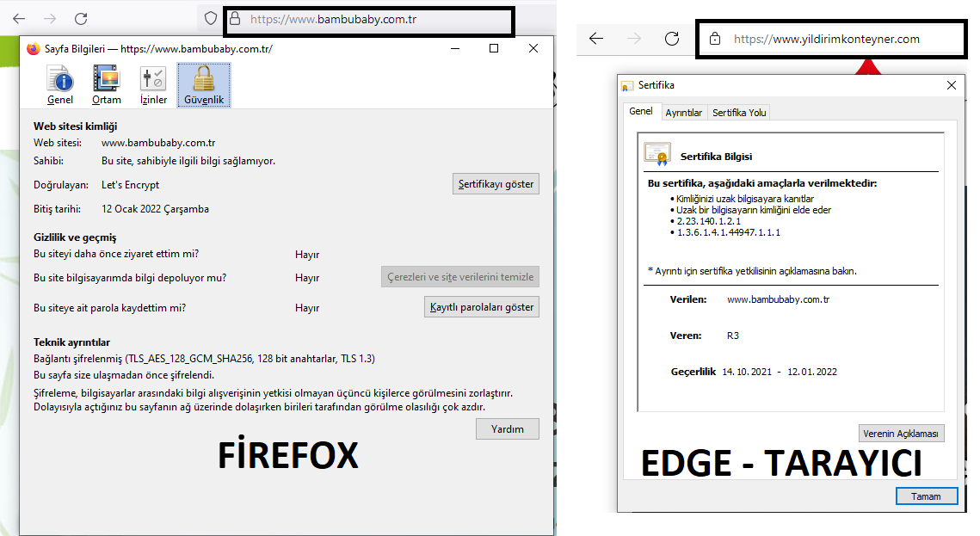
Task: Click Edge back arrow button
Action: click(595, 39)
